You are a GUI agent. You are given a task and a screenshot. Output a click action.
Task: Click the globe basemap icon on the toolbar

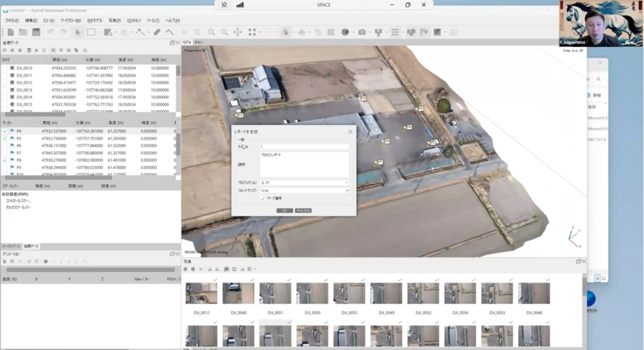pos(345,32)
